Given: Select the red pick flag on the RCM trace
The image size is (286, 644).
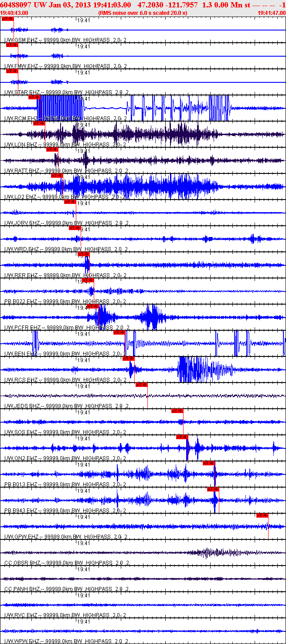Looking at the screenshot, I should 34,97.
